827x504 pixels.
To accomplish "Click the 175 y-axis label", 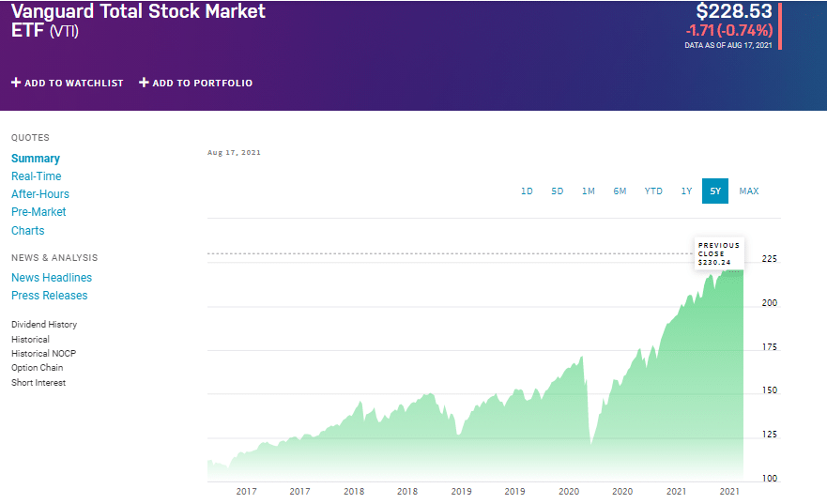I will 770,347.
